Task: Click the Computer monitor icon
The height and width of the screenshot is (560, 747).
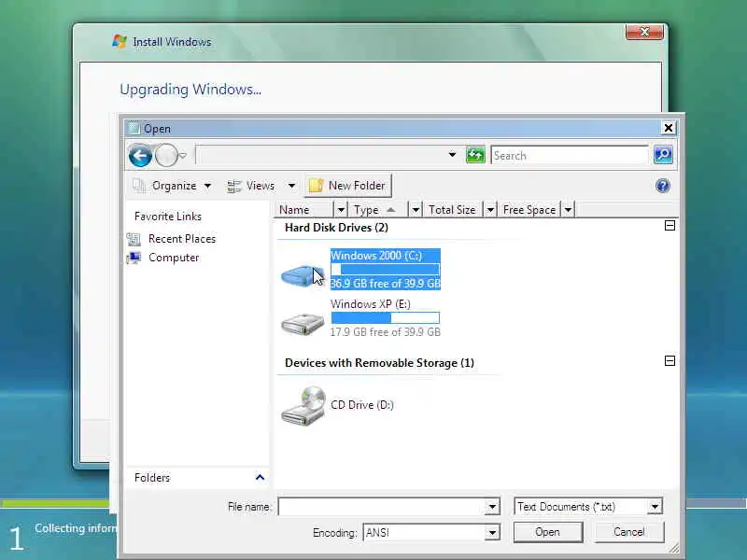Action: (134, 258)
